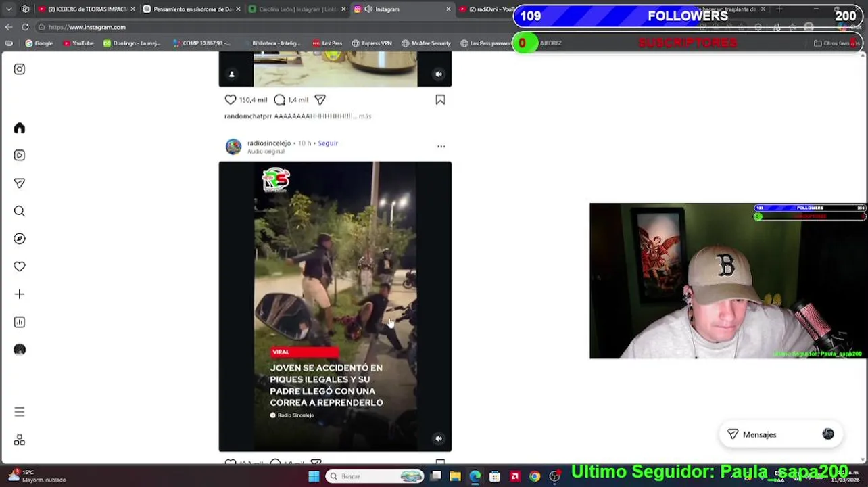868x487 pixels.
Task: Open the 'Audio original' link
Action: 266,152
